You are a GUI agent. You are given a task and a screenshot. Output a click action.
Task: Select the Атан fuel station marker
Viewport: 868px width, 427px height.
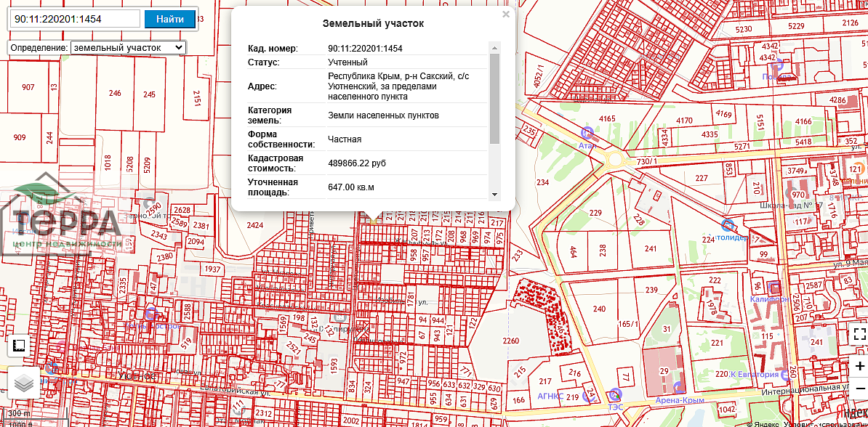[588, 133]
